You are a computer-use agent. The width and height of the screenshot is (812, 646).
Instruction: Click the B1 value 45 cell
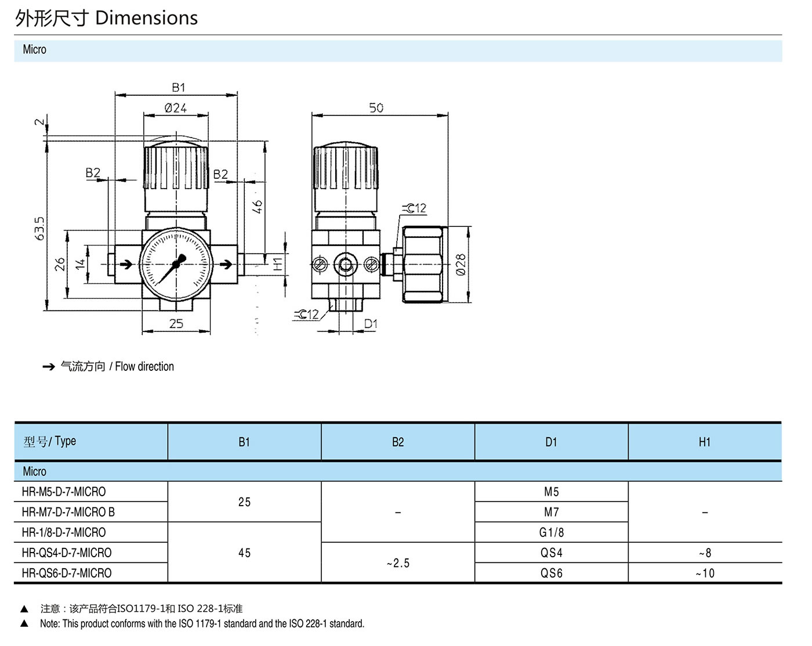pos(244,553)
